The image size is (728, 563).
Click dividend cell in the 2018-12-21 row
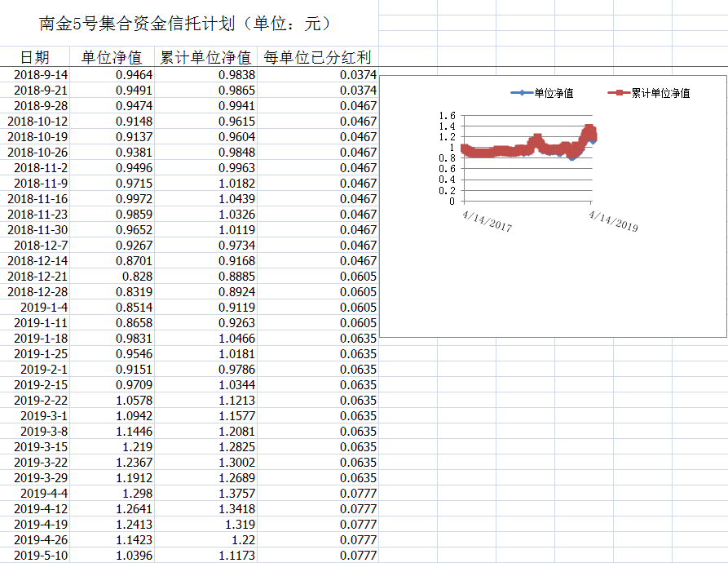tap(318, 277)
